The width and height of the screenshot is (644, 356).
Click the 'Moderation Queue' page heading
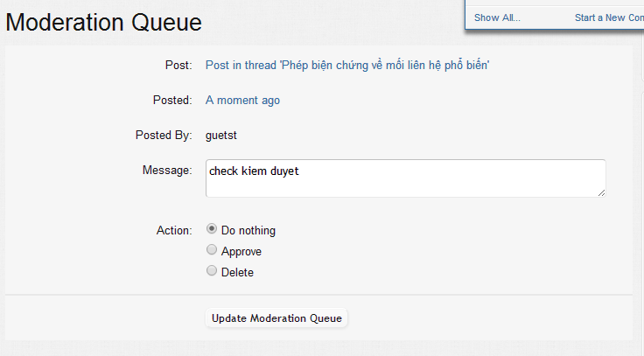[x=104, y=23]
